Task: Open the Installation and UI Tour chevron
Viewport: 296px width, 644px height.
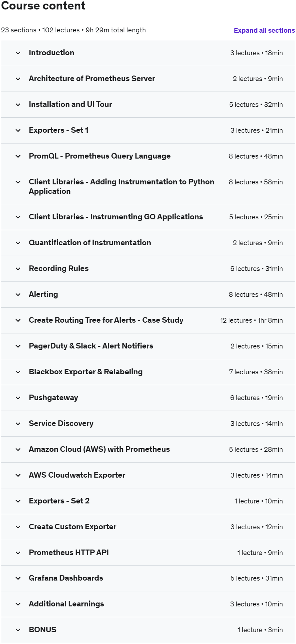Action: pos(18,105)
